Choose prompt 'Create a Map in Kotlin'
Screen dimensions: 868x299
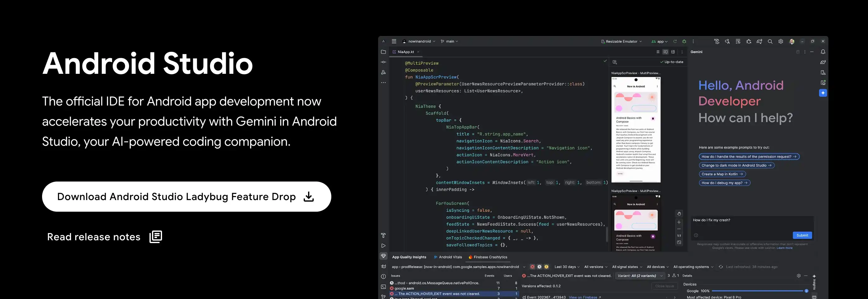coord(722,174)
